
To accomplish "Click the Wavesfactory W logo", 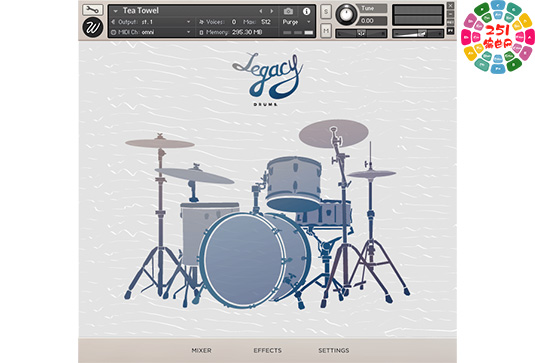I will click(92, 27).
